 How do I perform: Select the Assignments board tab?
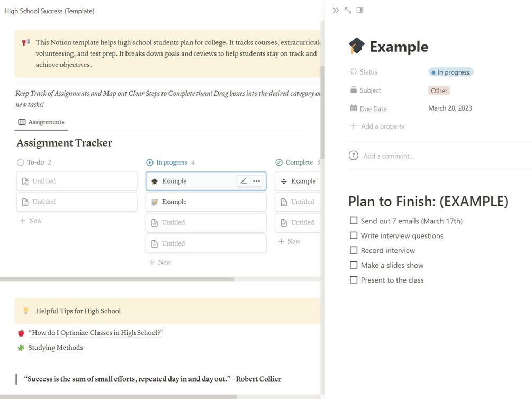coord(41,122)
